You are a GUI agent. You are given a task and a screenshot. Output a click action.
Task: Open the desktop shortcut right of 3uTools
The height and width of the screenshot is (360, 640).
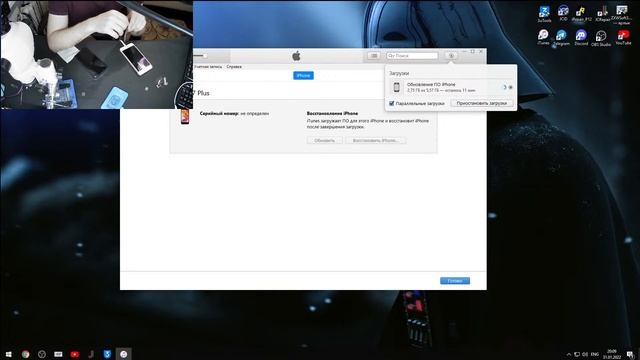point(563,13)
